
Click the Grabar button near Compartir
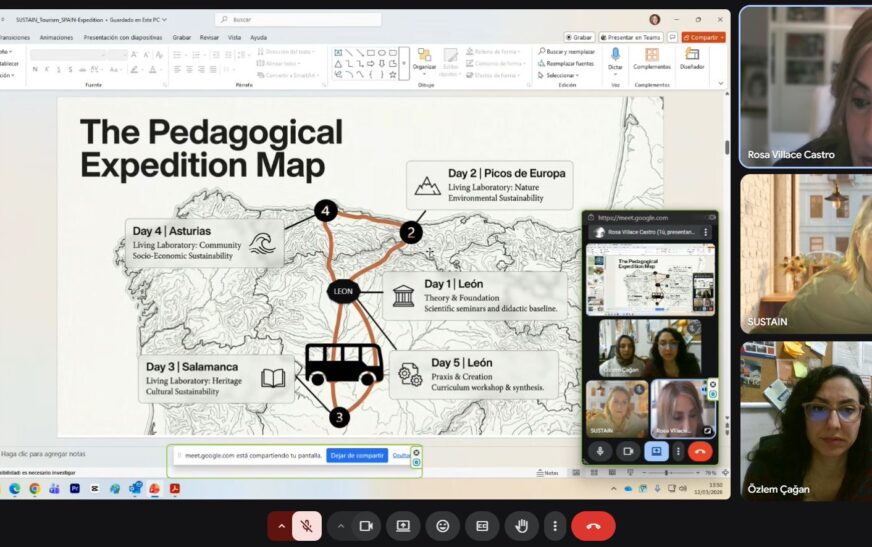[579, 37]
